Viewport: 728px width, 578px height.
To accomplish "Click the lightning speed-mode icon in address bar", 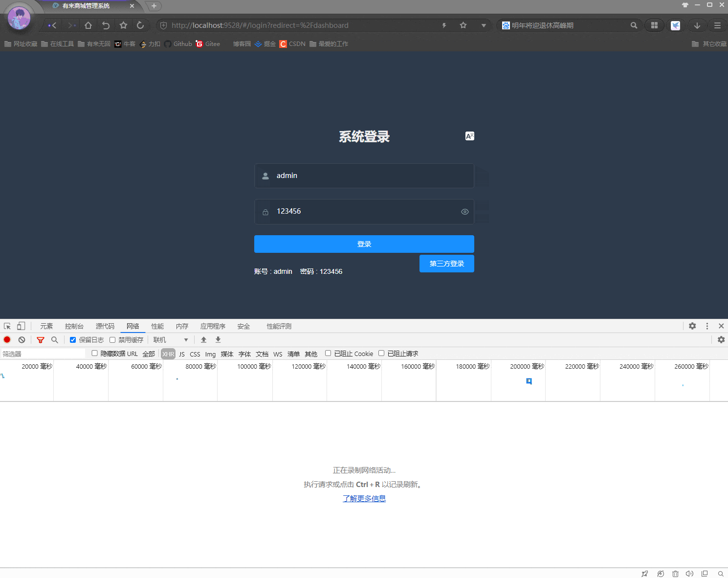I will [x=444, y=25].
